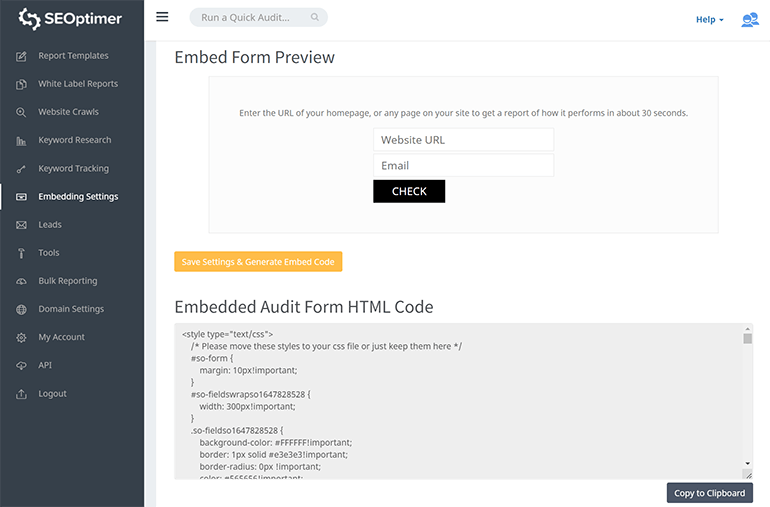Click the Logout sidebar icon
Viewport: 770px width, 507px height.
tap(21, 394)
